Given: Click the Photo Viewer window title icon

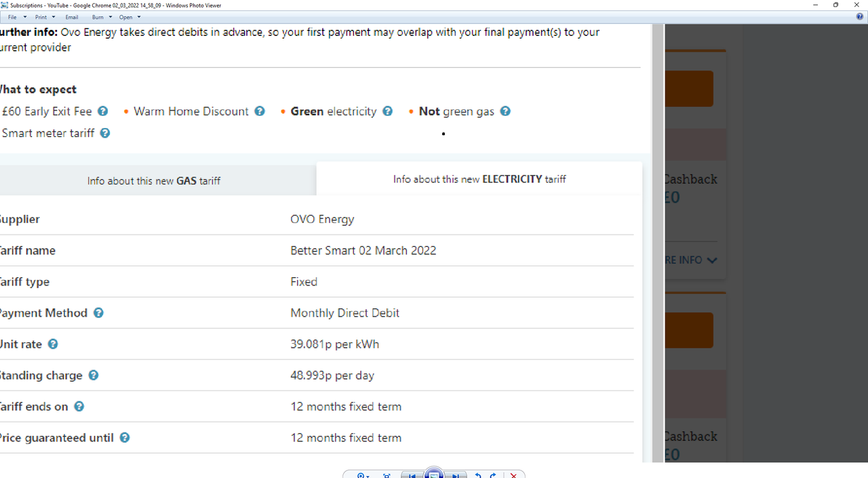Looking at the screenshot, I should [5, 5].
